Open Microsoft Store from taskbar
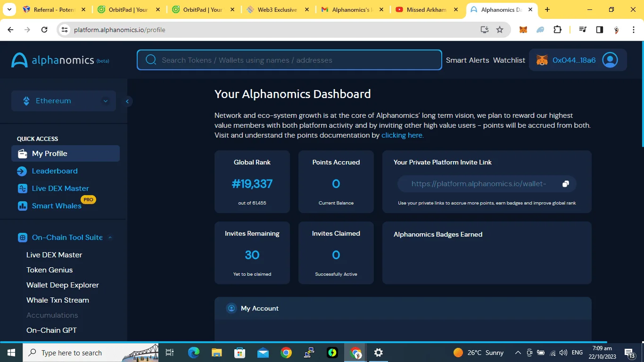644x362 pixels. pyautogui.click(x=239, y=353)
